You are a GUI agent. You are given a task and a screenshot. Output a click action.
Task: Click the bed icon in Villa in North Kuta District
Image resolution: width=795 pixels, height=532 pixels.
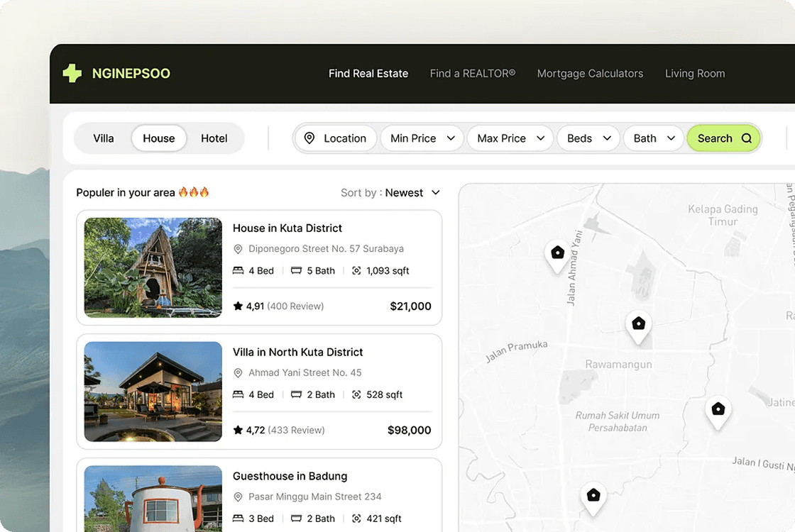click(x=238, y=394)
